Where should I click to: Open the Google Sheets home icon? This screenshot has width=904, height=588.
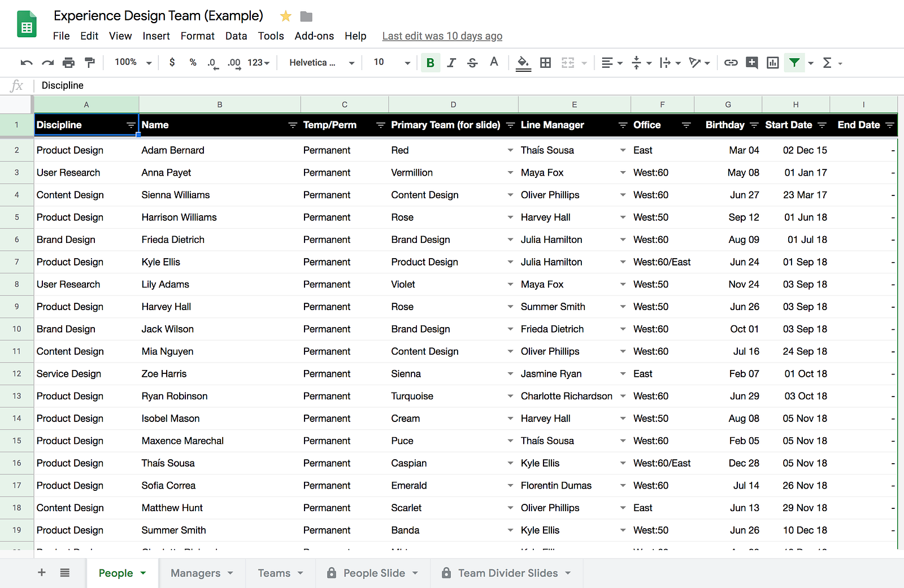pyautogui.click(x=27, y=24)
